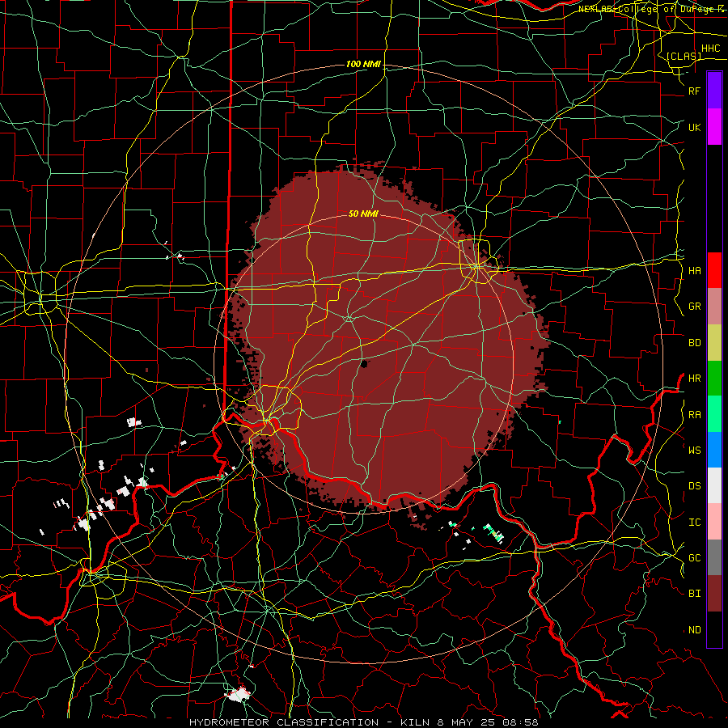The height and width of the screenshot is (728, 728).
Task: Click the red HA legend color swatch
Action: pos(714,270)
